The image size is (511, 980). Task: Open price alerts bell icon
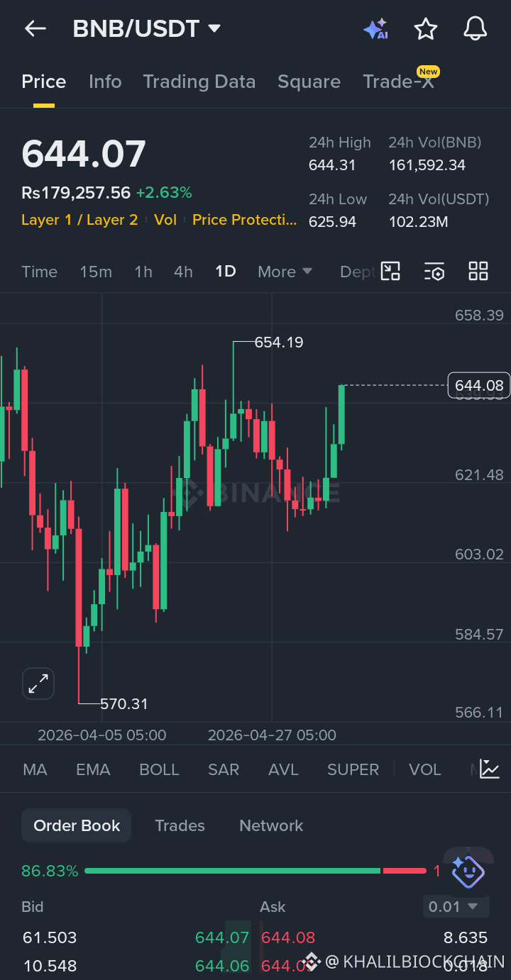click(x=475, y=29)
